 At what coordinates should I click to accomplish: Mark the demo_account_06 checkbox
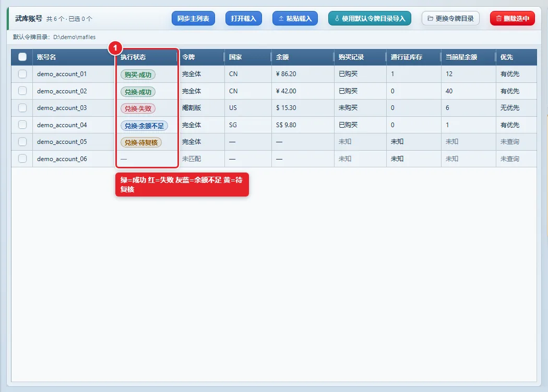22,159
